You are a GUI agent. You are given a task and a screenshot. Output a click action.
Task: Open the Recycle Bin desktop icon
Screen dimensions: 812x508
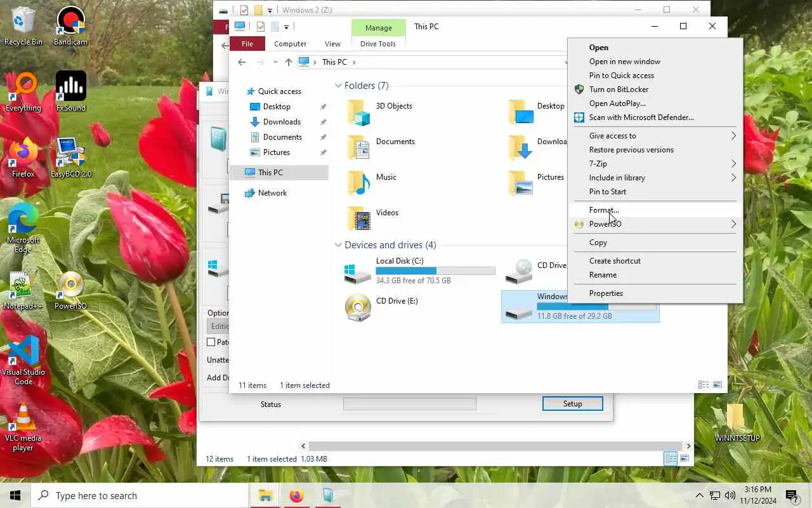click(x=23, y=26)
